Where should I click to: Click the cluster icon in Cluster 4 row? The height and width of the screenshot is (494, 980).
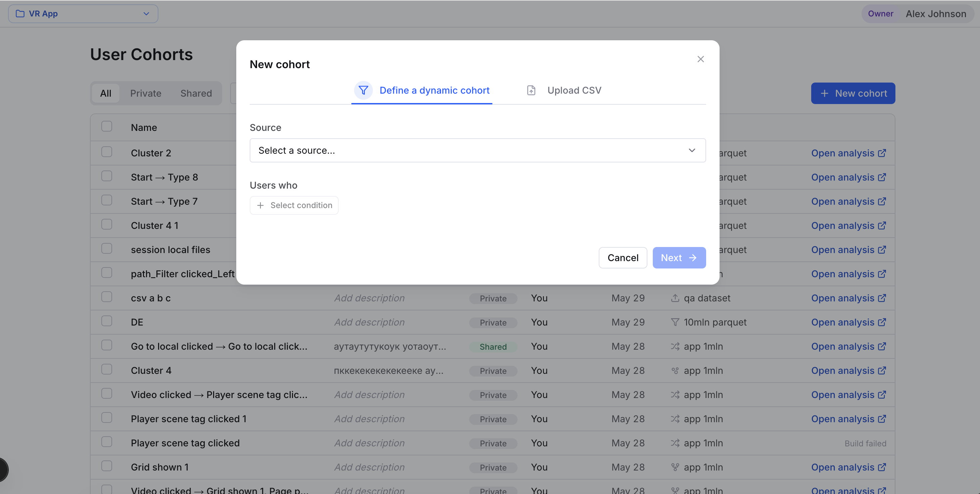[675, 370]
